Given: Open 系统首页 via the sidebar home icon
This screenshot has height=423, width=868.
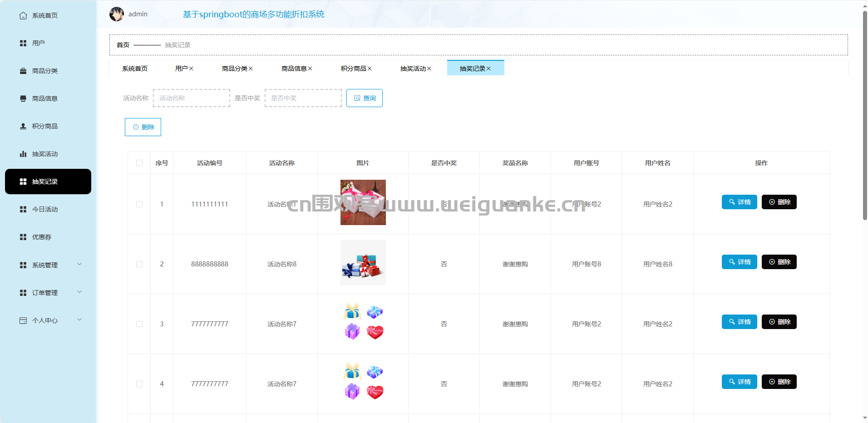Looking at the screenshot, I should [x=23, y=16].
